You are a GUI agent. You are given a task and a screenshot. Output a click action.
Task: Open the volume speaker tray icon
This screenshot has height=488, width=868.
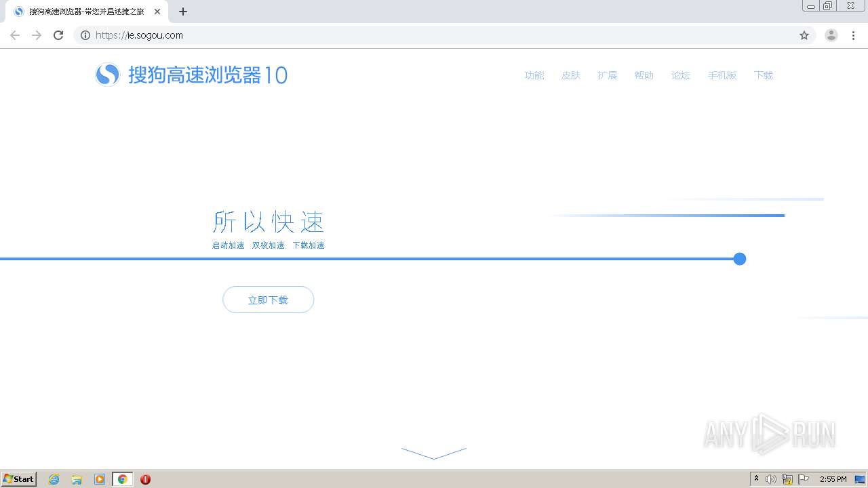pyautogui.click(x=771, y=479)
